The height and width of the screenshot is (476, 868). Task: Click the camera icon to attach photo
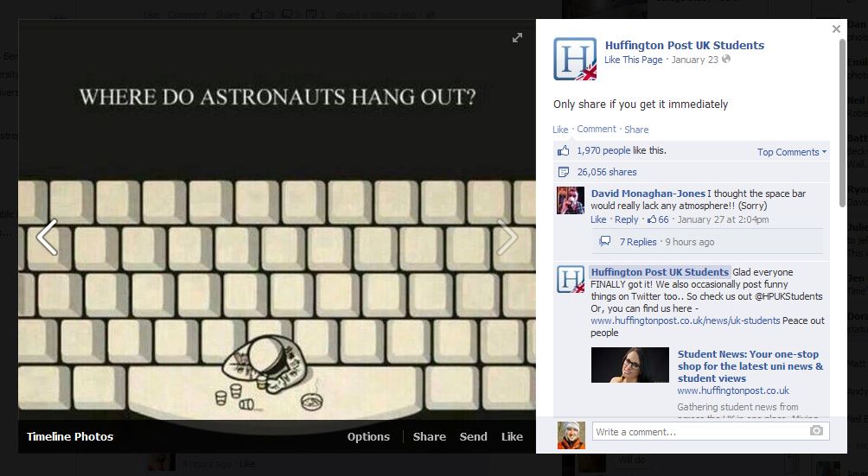pos(816,431)
